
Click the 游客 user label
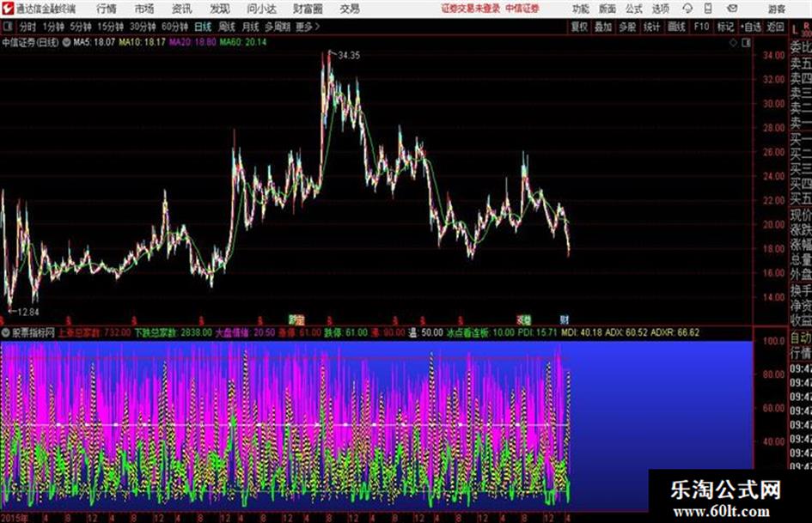(776, 9)
